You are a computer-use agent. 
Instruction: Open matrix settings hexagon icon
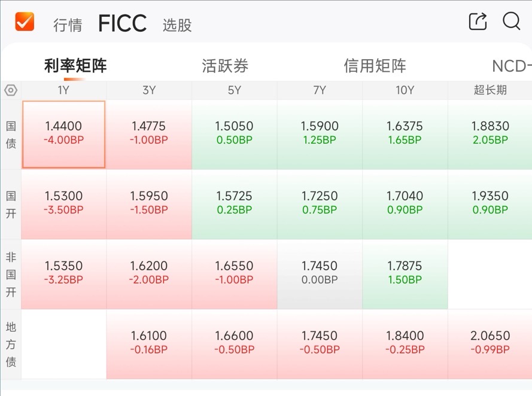[11, 90]
